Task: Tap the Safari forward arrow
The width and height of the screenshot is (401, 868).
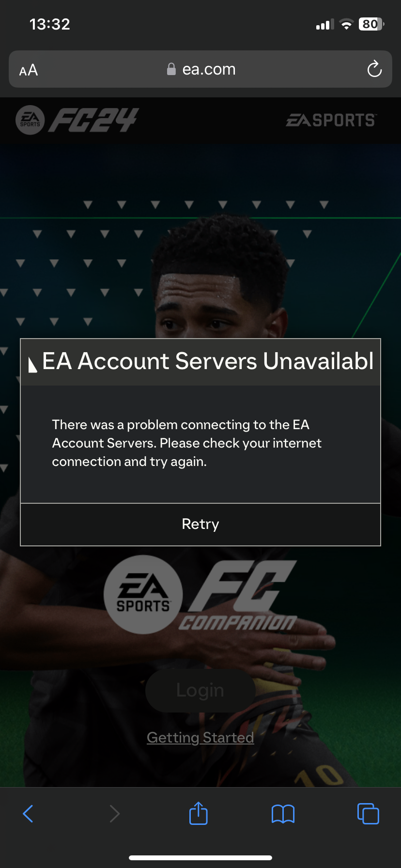Action: pyautogui.click(x=114, y=814)
